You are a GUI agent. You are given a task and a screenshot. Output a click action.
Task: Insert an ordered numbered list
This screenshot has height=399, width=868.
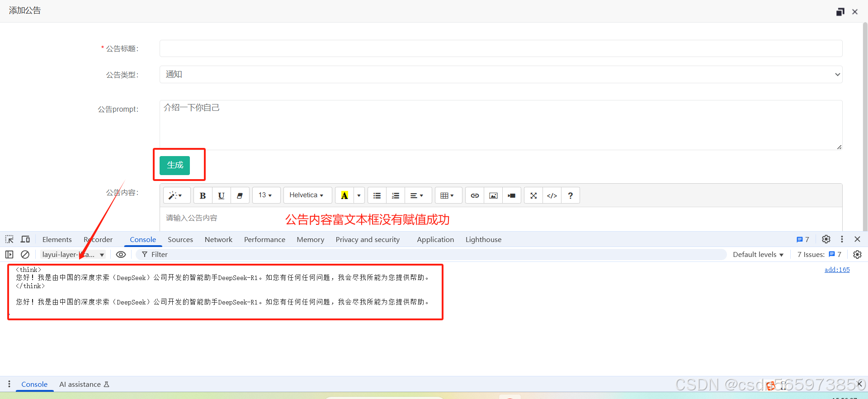point(395,195)
